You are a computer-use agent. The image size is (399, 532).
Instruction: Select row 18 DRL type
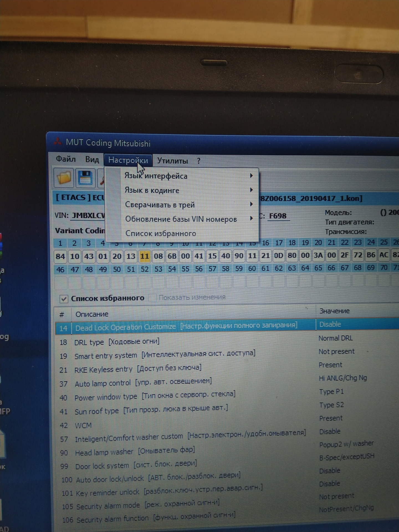(x=227, y=341)
